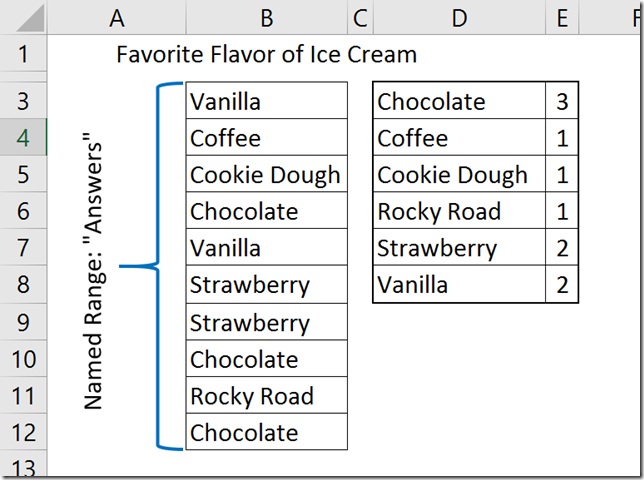Click the 'Strawberry' cell in column D
This screenshot has width=644, height=480.
click(459, 249)
